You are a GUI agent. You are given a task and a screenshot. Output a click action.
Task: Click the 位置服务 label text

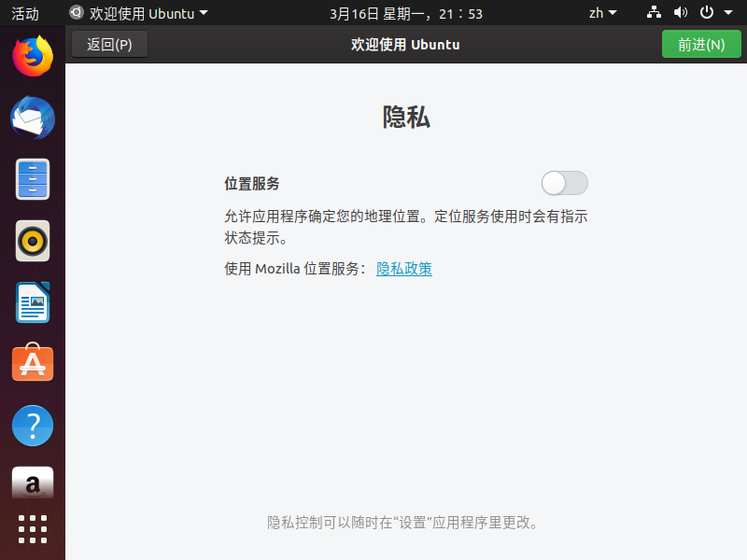coord(252,183)
